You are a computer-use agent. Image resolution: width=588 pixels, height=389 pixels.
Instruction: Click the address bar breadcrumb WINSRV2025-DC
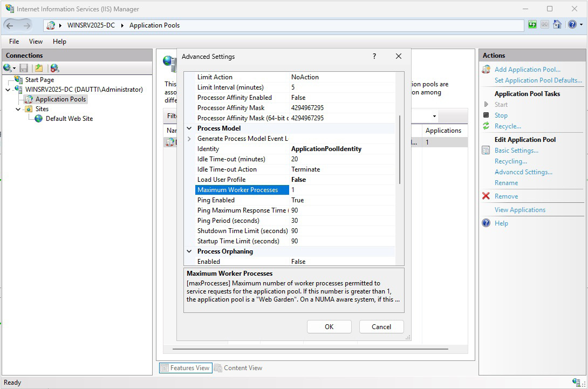(91, 25)
